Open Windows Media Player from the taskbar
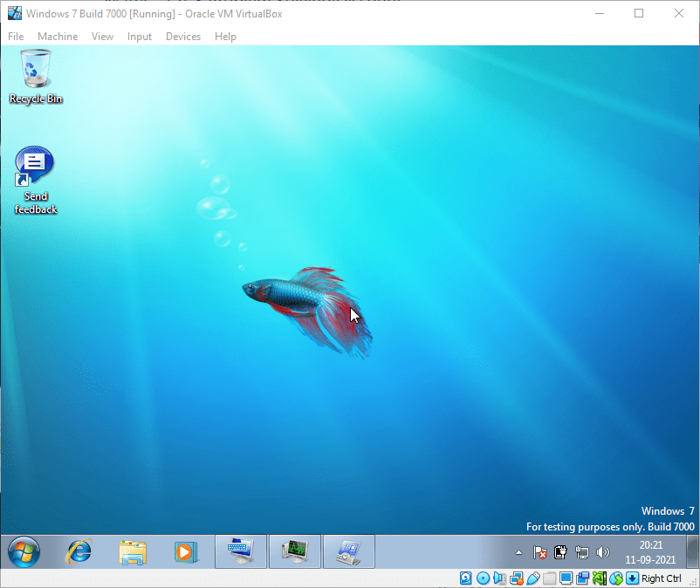 [x=186, y=551]
